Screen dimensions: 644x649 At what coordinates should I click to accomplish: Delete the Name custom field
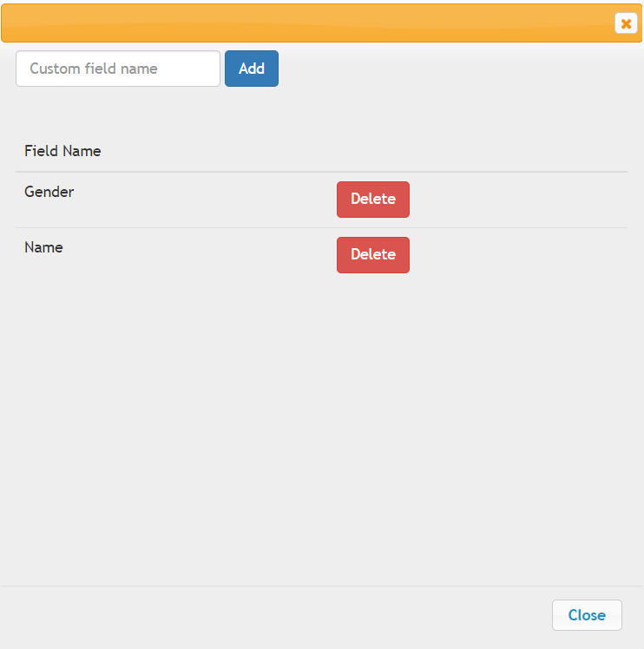372,255
